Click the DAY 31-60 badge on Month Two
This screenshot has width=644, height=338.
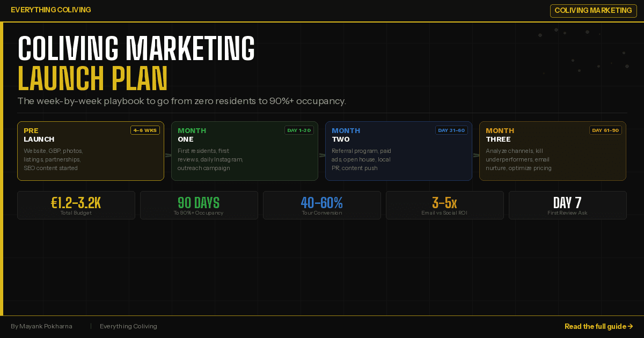[x=451, y=130]
